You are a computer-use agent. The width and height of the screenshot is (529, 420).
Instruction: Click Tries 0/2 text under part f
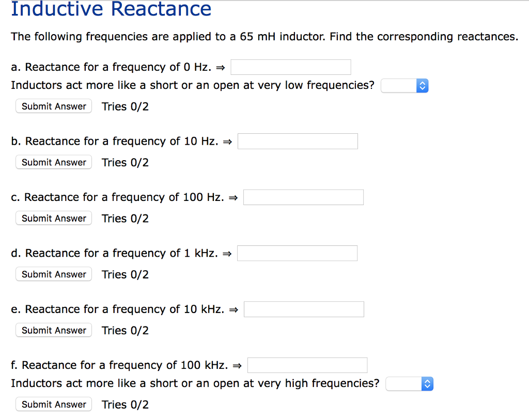tap(125, 405)
